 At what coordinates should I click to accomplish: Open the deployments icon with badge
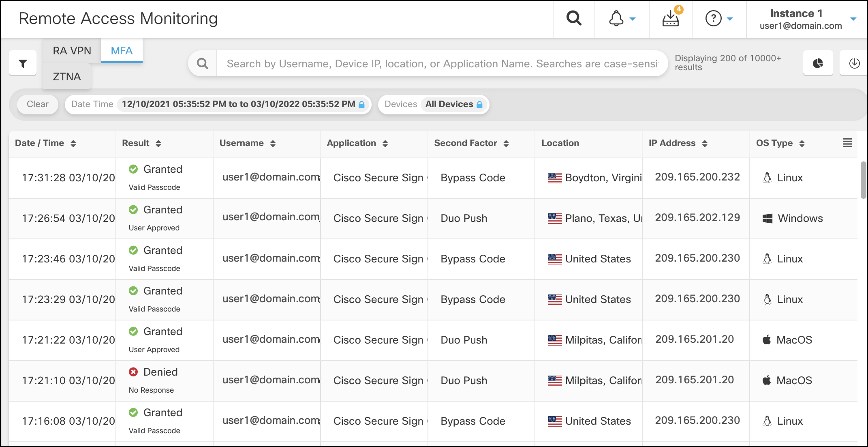pyautogui.click(x=671, y=19)
